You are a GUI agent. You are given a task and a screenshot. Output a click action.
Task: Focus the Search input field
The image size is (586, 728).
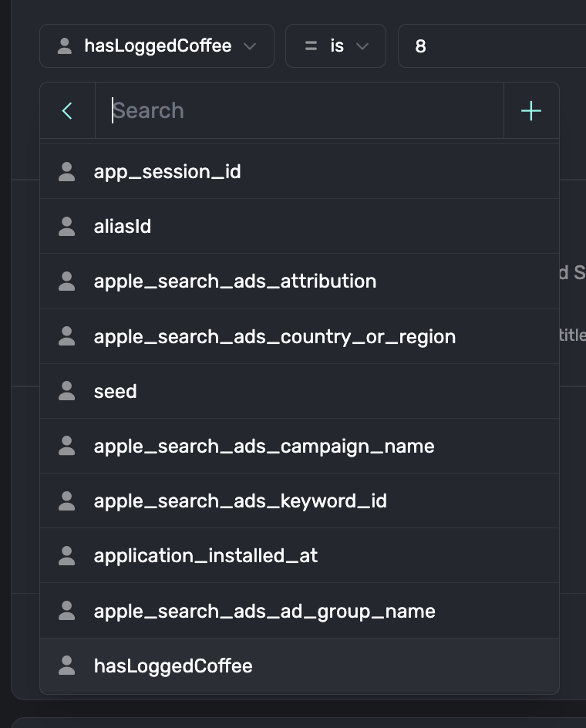tap(301, 111)
